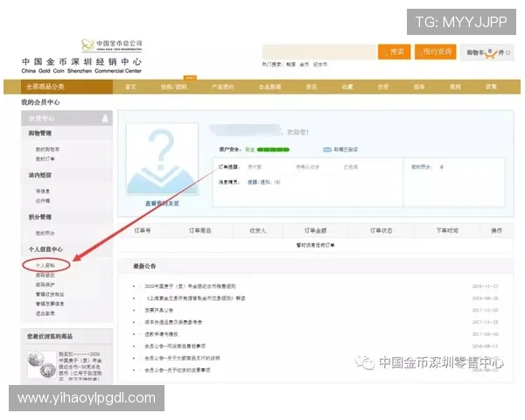Open 密码保护 in the sidebar
Screen dimensions: 525x420
point(45,284)
